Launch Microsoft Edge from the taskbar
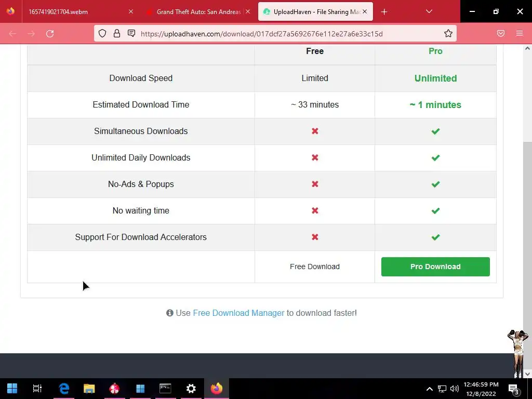Viewport: 532px width, 399px height. pos(64,388)
